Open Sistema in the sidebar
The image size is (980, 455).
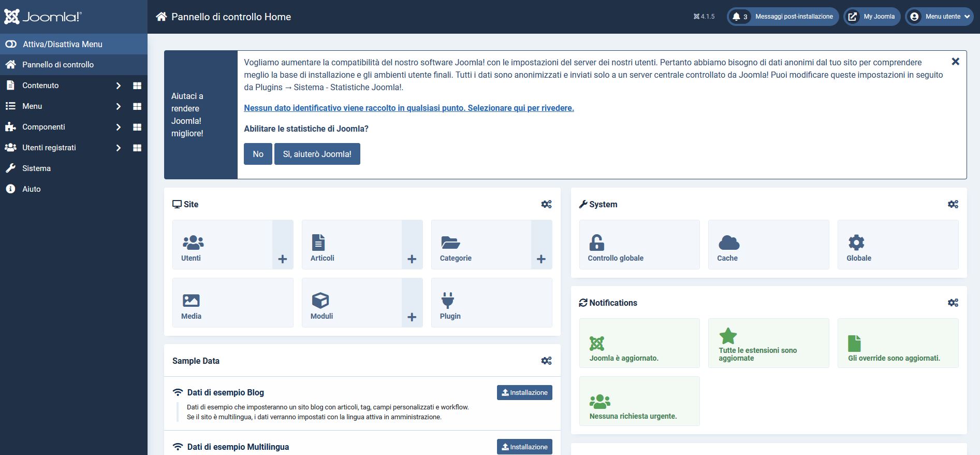click(74, 168)
